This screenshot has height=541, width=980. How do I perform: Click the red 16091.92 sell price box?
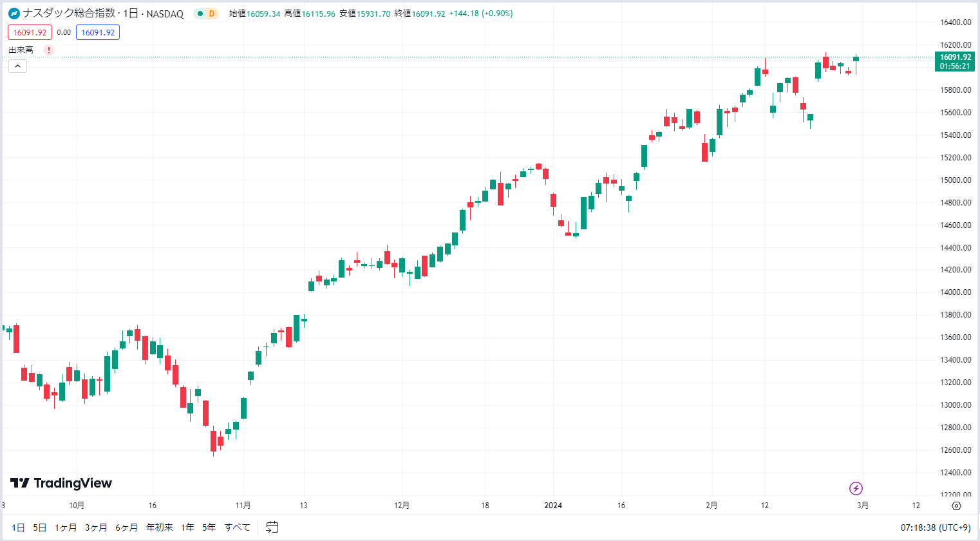pos(30,32)
